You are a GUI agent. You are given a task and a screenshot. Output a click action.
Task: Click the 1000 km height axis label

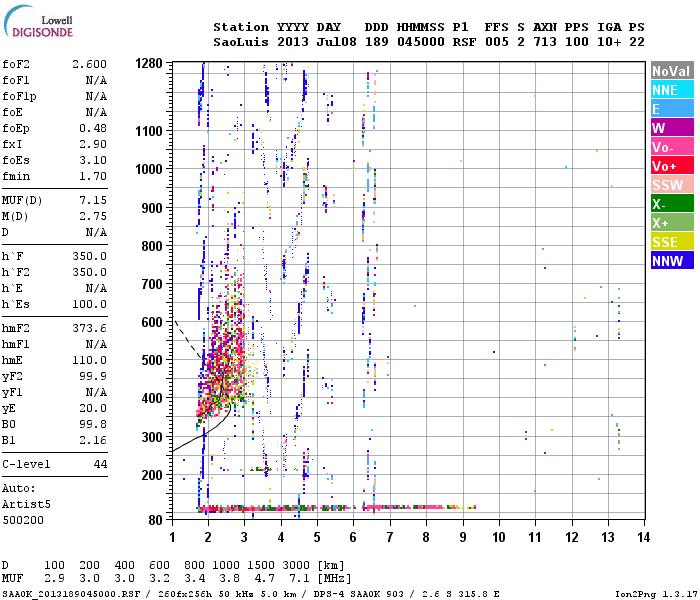click(149, 169)
